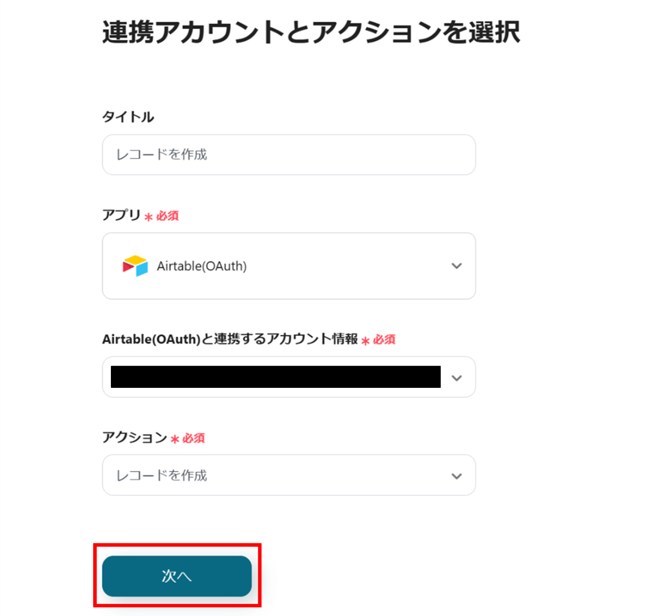This screenshot has width=672, height=616.
Task: Click the 必須 text beside アクション
Action: [x=194, y=438]
